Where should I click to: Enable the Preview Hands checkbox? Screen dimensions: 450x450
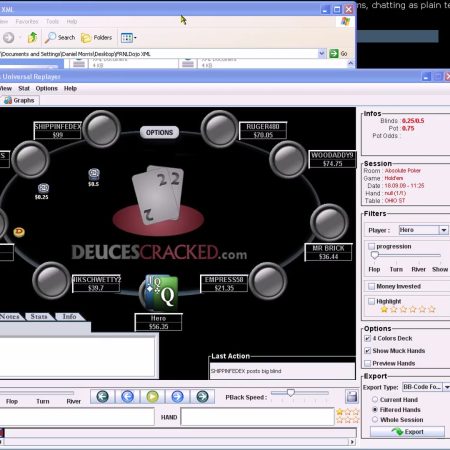coord(368,363)
